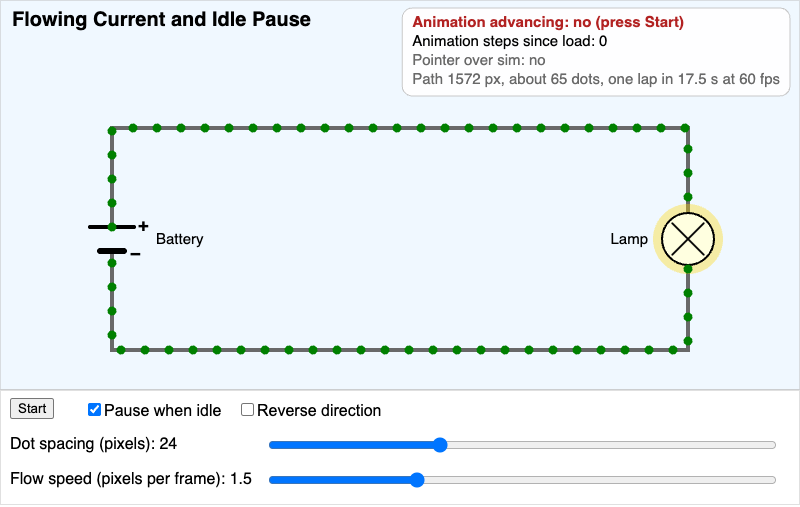Click the Battery label
This screenshot has height=507, width=800.
click(x=180, y=239)
